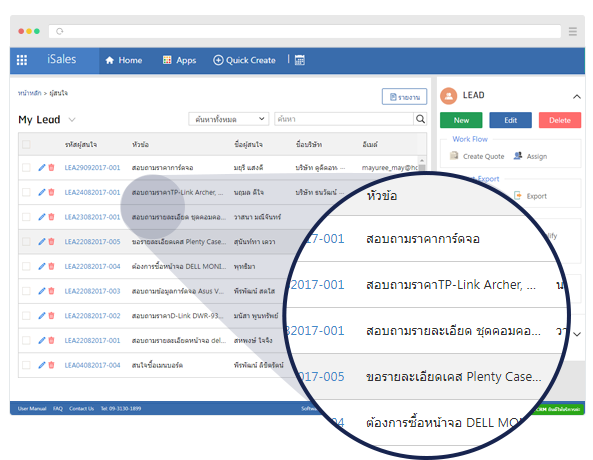This screenshot has height=460, width=593.
Task: Open the Apps menu
Action: pyautogui.click(x=179, y=60)
